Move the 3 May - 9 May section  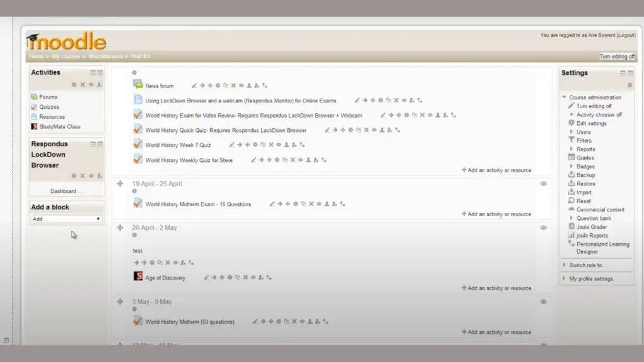[x=120, y=301]
